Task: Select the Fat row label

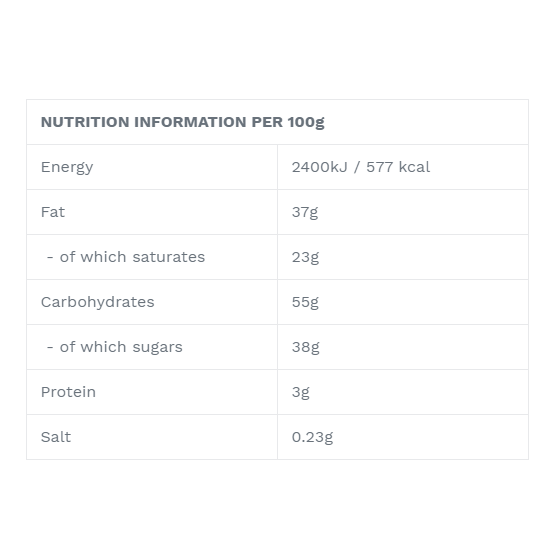Action: pyautogui.click(x=53, y=212)
